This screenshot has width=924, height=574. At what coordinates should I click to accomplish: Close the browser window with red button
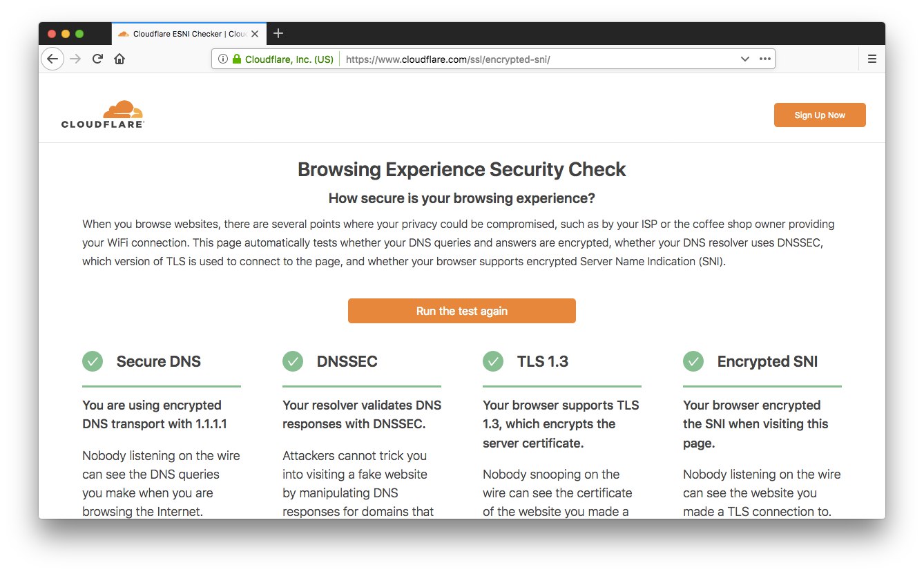[x=52, y=34]
